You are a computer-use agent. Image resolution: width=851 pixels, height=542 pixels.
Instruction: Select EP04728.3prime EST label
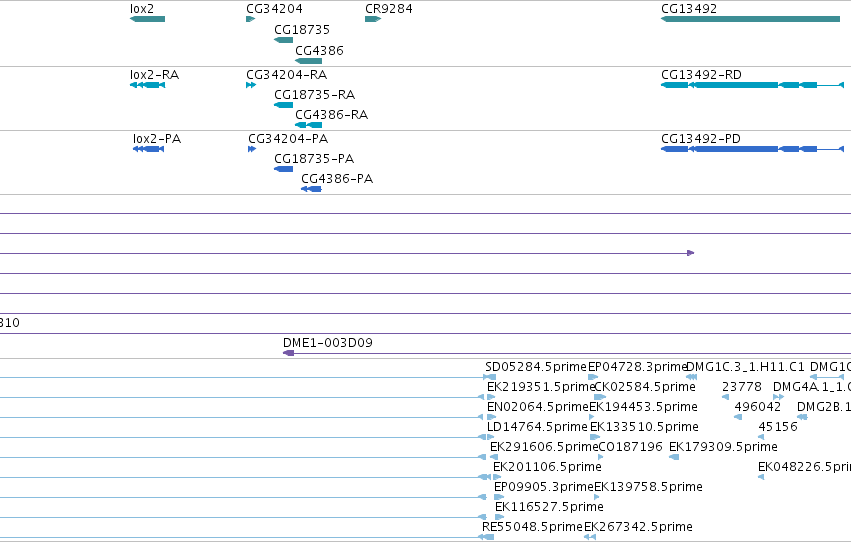638,367
